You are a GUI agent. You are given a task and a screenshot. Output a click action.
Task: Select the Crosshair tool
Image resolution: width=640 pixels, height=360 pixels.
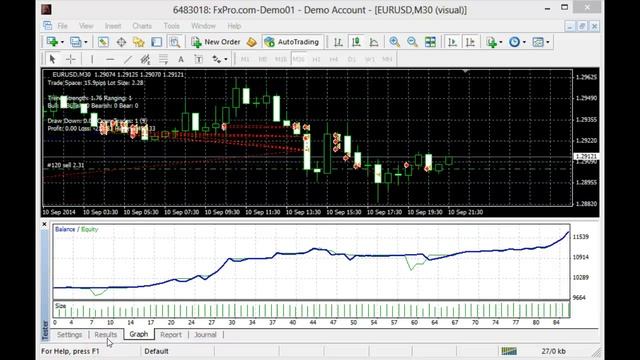click(71, 59)
